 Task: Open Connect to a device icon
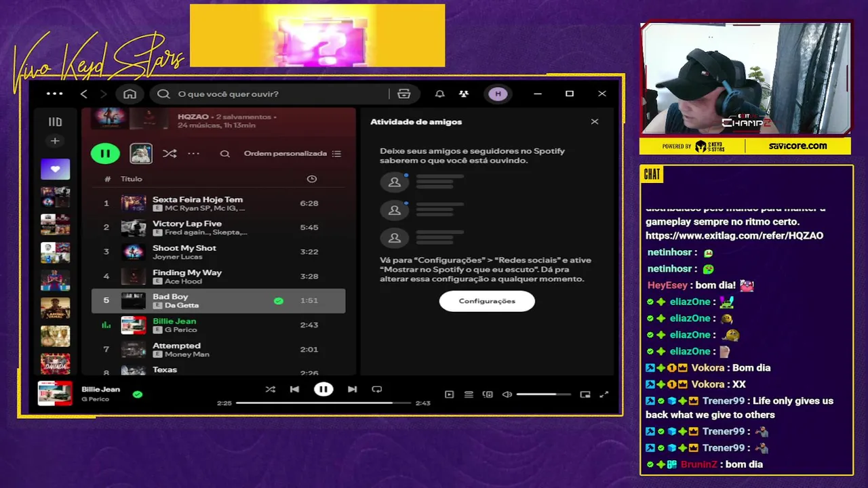[x=488, y=394]
